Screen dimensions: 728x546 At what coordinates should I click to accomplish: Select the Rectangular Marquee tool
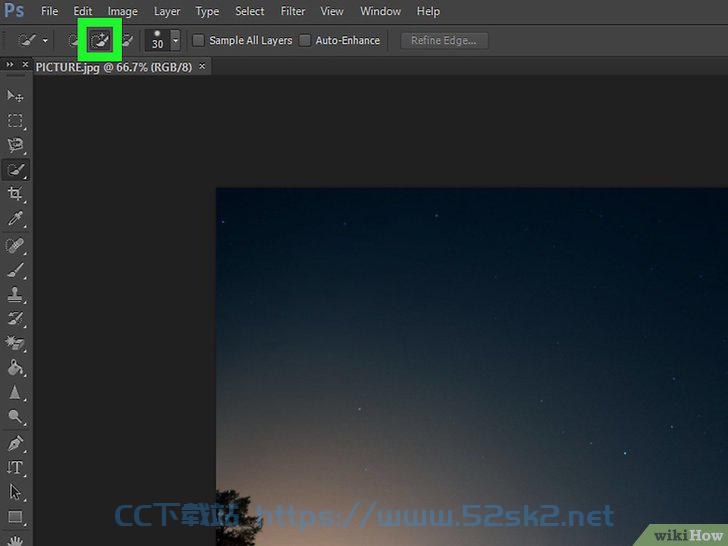point(15,121)
